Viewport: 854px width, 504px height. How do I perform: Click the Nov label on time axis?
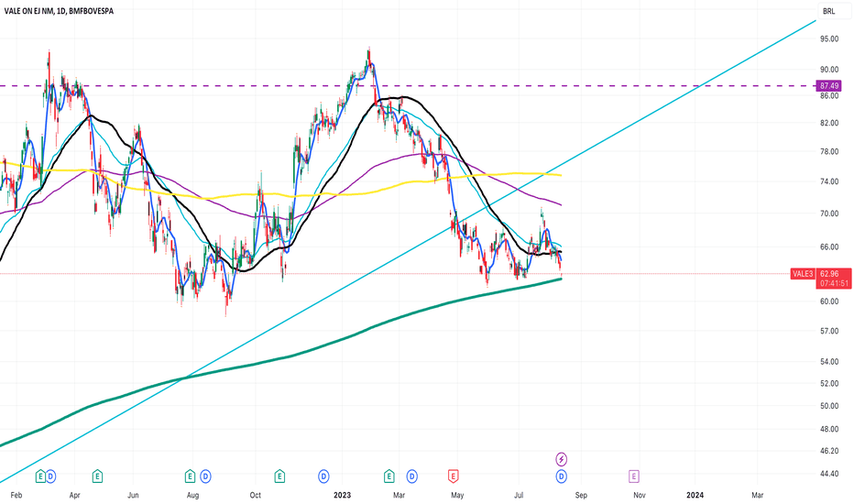tap(640, 495)
